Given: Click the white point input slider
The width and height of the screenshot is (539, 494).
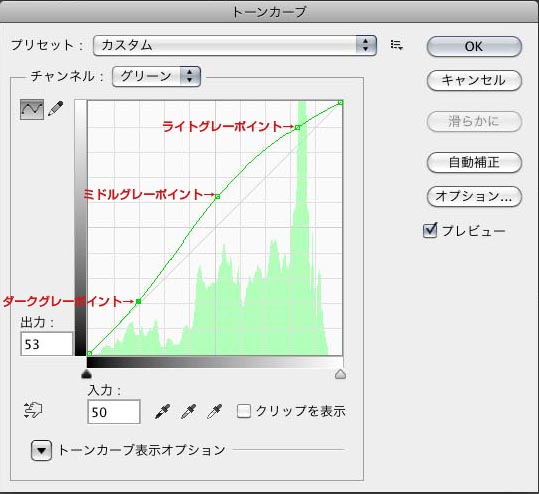Looking at the screenshot, I should [x=340, y=374].
